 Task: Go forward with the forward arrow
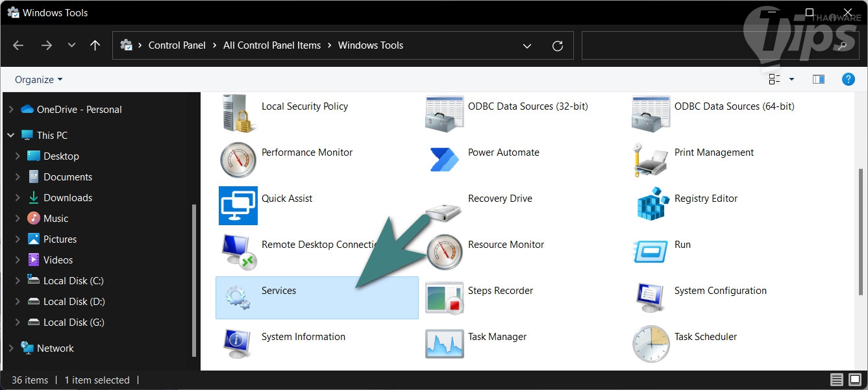coord(46,45)
